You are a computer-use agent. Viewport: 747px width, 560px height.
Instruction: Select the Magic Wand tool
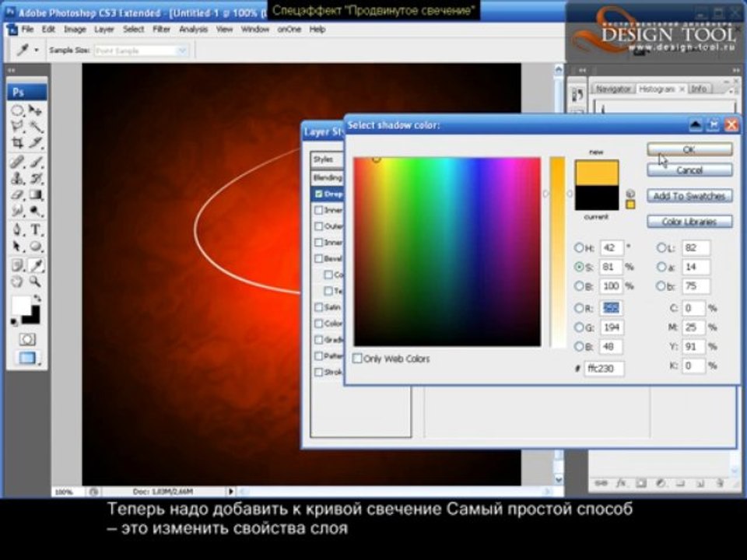[36, 127]
